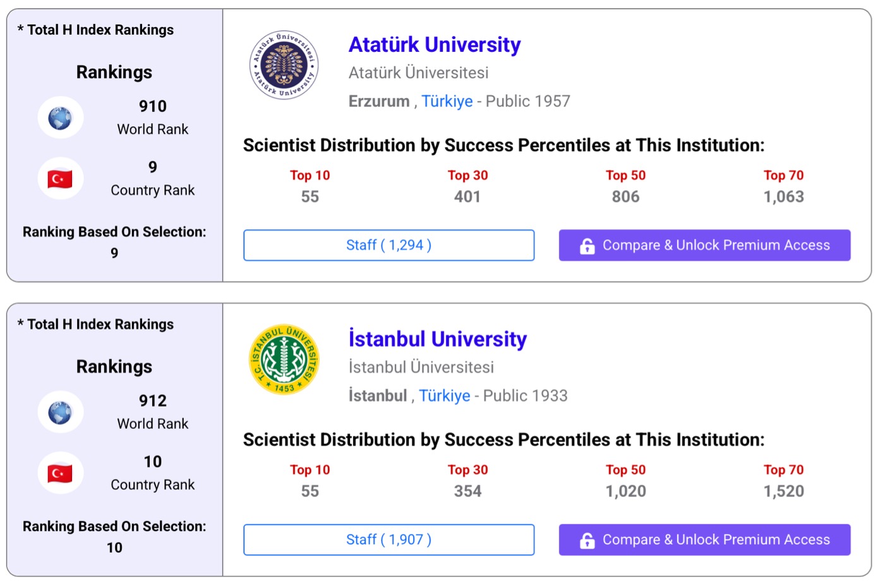
Task: Click Turkish flag icon beside Country Rank 9
Action: [x=60, y=179]
